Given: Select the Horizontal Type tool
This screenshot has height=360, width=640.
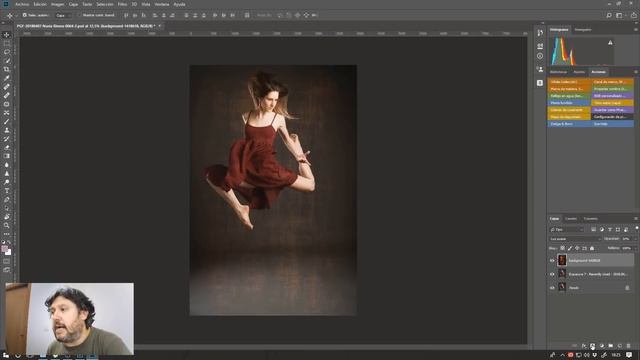Looking at the screenshot, I should coord(7,191).
